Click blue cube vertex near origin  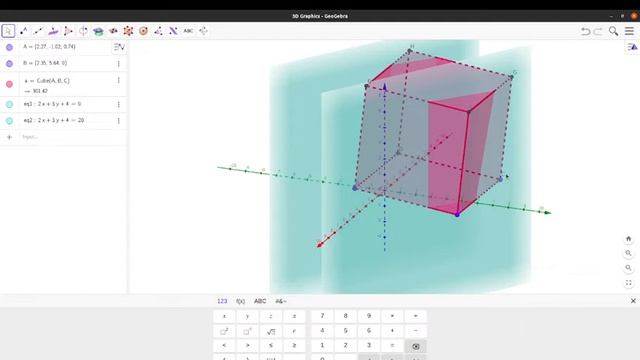click(355, 188)
